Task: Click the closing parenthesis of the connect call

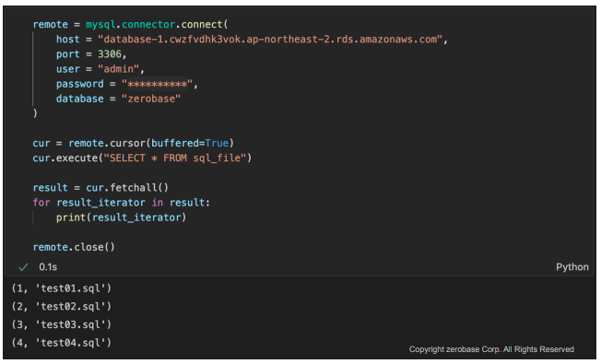Action: tap(35, 113)
